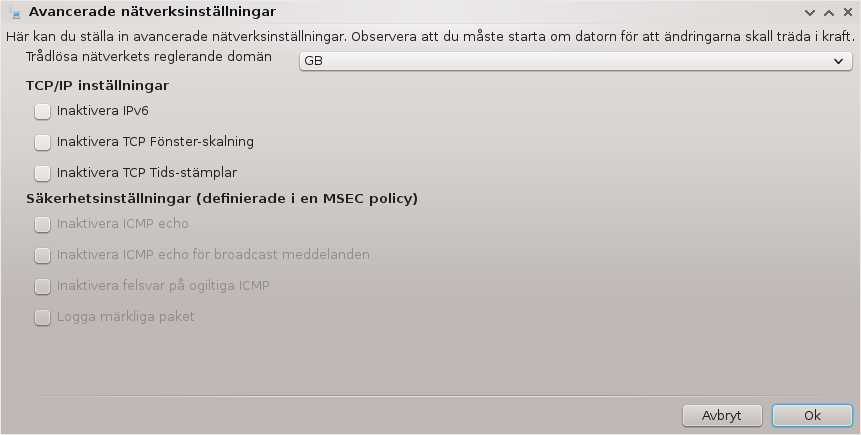This screenshot has height=435, width=861.
Task: Click the Trådlösa nätverkets reglerande domän label
Action: click(x=149, y=57)
